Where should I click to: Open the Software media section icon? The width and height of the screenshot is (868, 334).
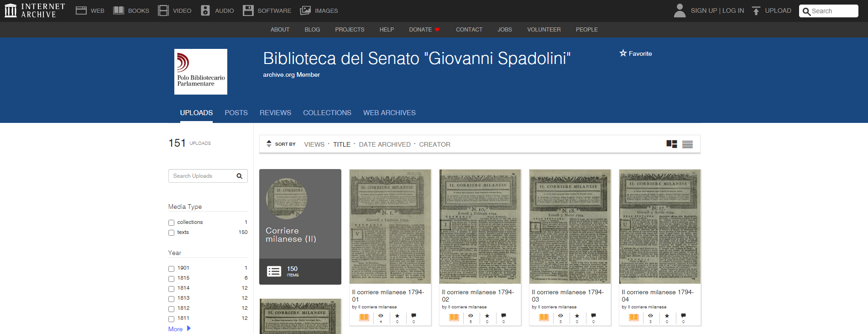[248, 11]
